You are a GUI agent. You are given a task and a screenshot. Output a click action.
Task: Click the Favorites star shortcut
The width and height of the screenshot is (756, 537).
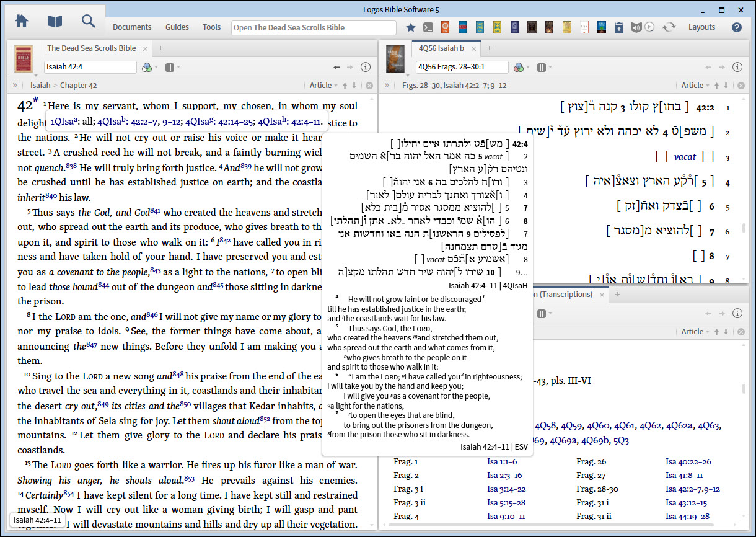tap(410, 27)
